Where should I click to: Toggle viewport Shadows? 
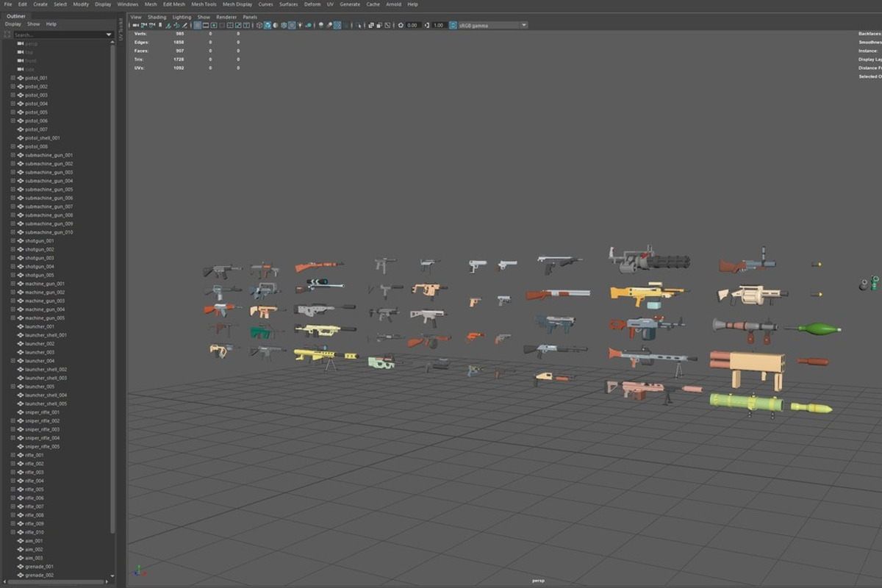pos(309,25)
